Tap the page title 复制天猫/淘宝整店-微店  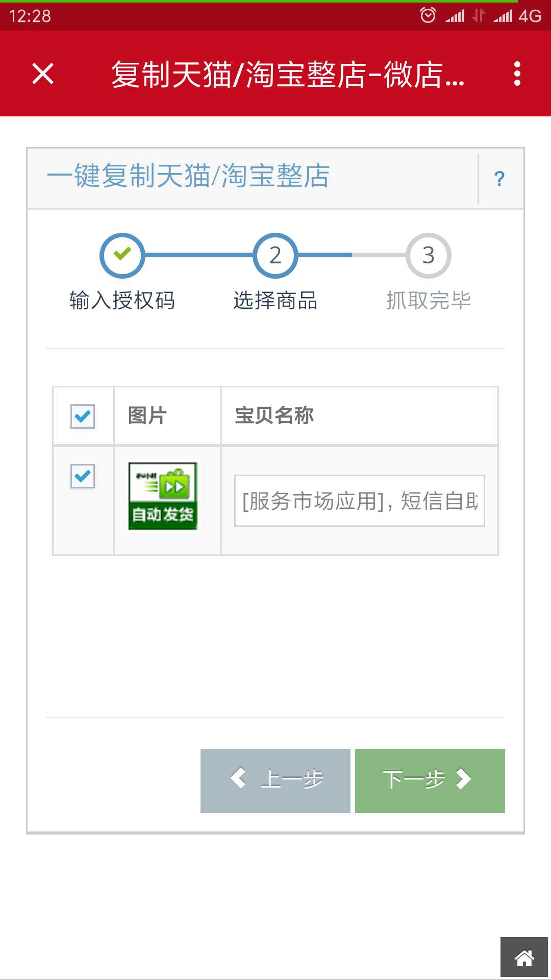pyautogui.click(x=288, y=75)
